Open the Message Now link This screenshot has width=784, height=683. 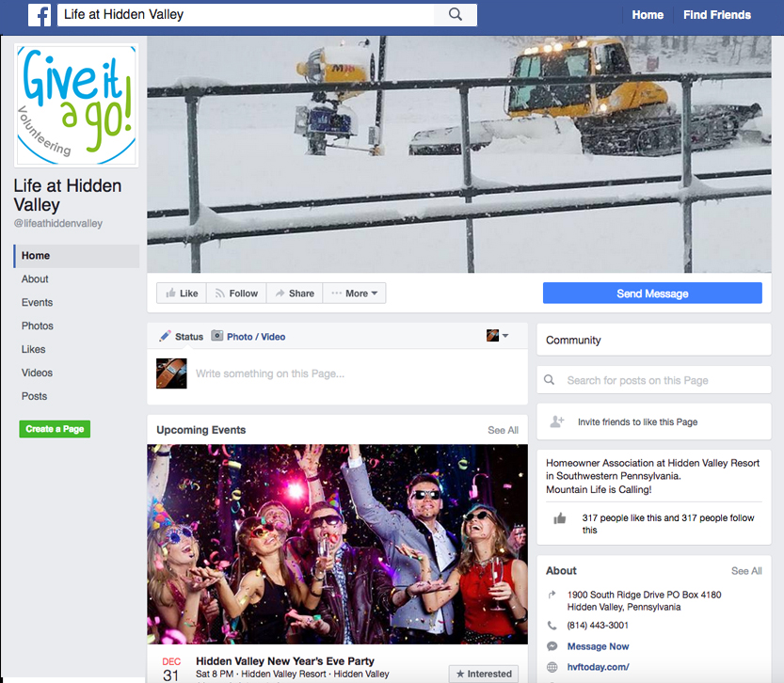(x=598, y=646)
